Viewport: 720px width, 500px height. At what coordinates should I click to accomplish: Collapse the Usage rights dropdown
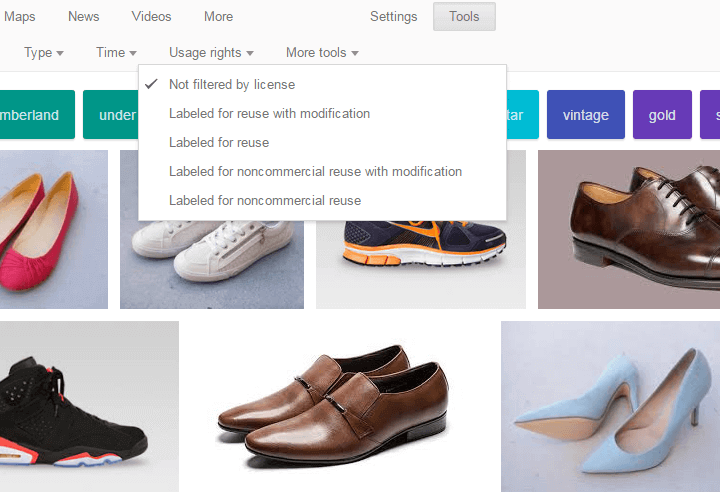coord(211,53)
